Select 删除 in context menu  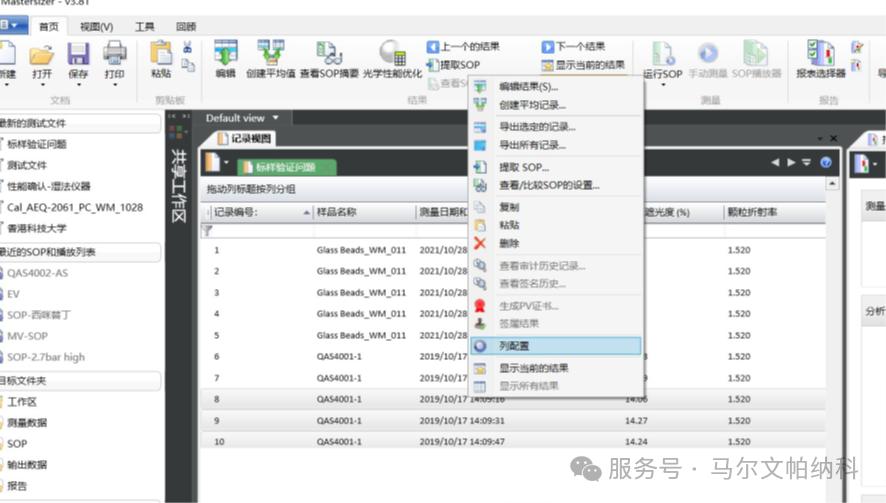(x=556, y=244)
